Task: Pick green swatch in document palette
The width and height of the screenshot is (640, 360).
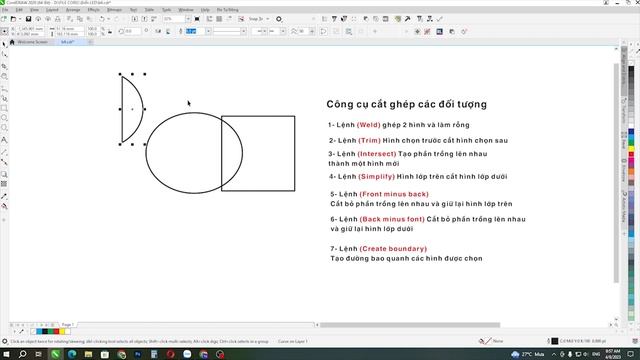Action: pos(51,331)
